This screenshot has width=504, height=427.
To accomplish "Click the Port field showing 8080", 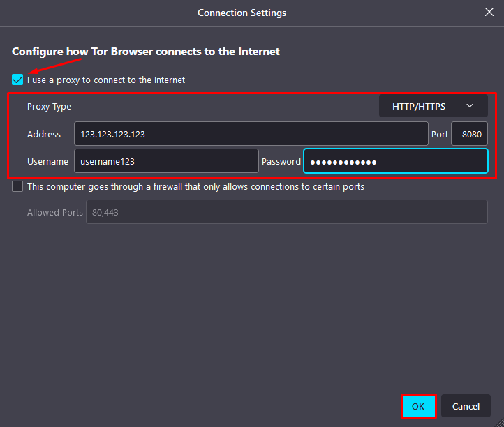I will pos(469,134).
